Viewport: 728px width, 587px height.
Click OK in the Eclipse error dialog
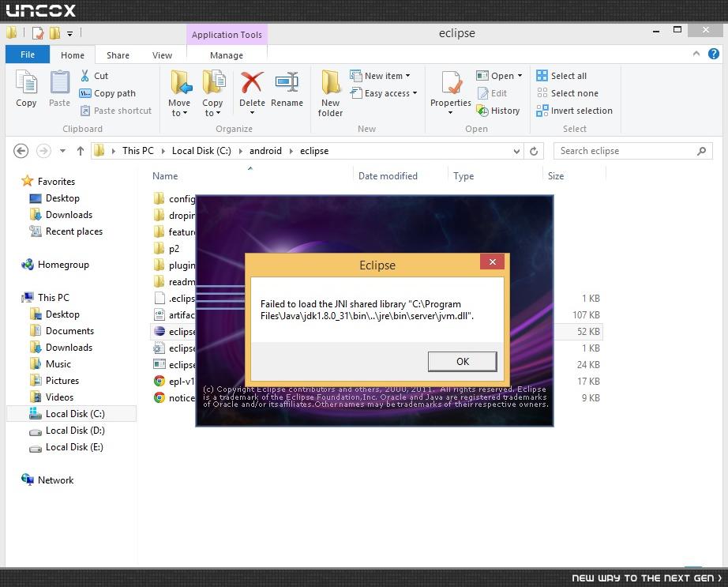pyautogui.click(x=463, y=361)
